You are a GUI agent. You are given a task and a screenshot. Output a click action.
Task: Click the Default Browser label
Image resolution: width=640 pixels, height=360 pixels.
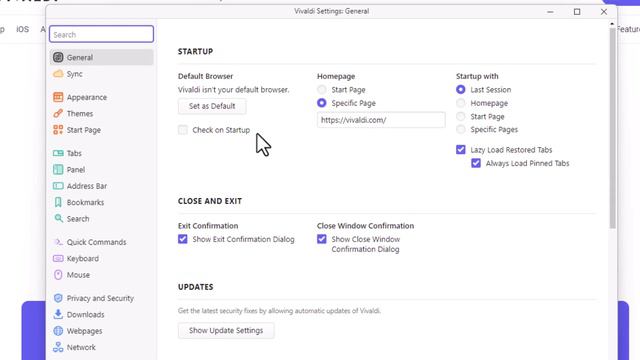[205, 76]
